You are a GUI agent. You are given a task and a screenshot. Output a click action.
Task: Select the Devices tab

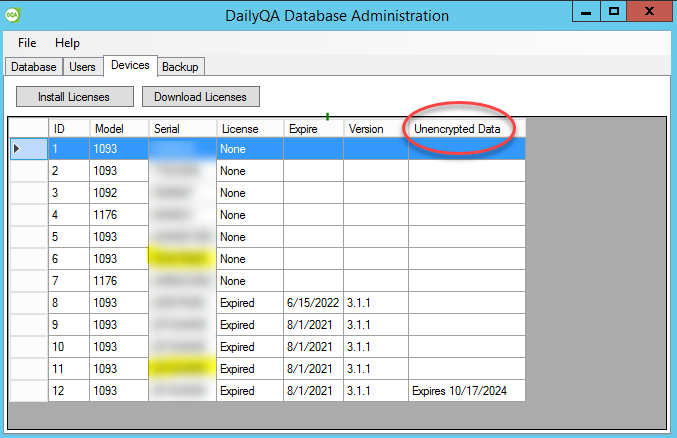[130, 66]
